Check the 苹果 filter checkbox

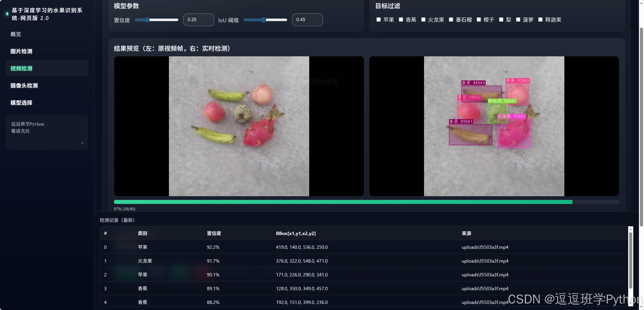[378, 20]
